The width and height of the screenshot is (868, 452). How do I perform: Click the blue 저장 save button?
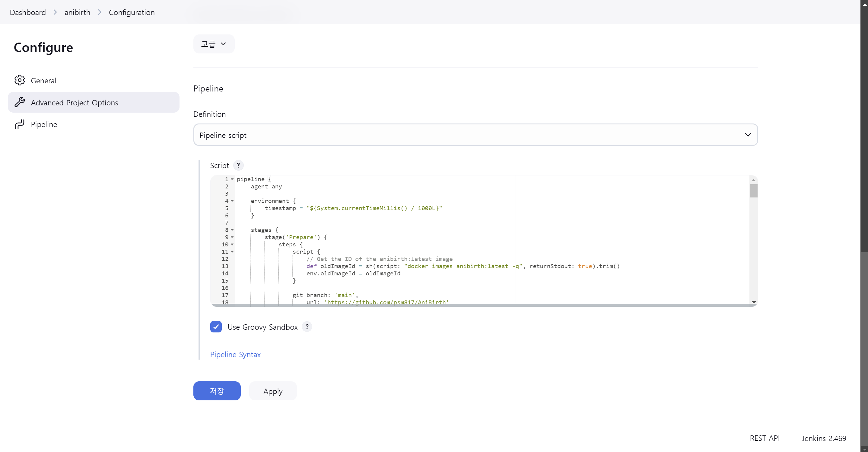[217, 391]
